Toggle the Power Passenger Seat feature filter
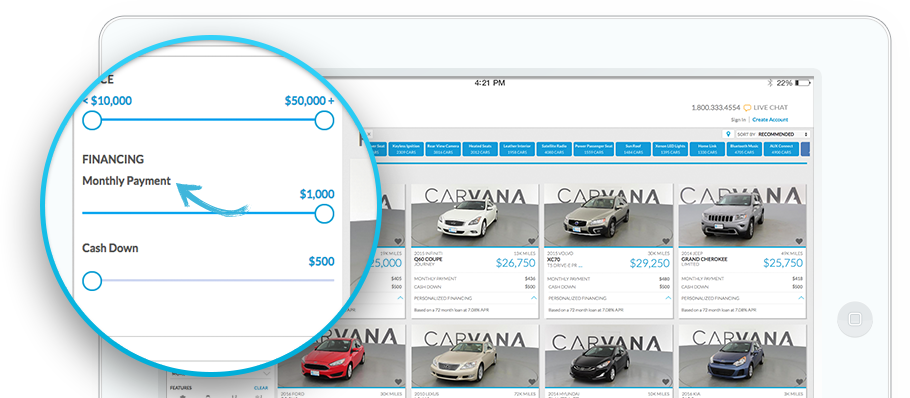The width and height of the screenshot is (910, 398). coord(594,149)
